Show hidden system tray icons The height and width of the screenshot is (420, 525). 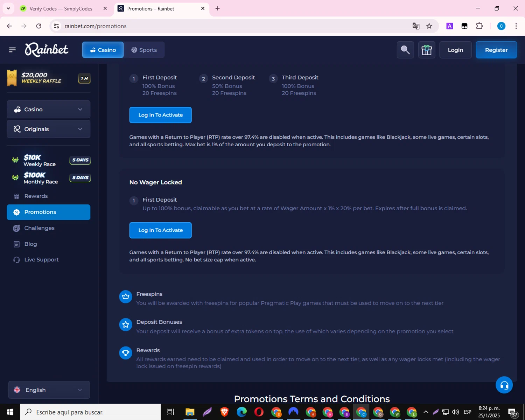point(426,412)
